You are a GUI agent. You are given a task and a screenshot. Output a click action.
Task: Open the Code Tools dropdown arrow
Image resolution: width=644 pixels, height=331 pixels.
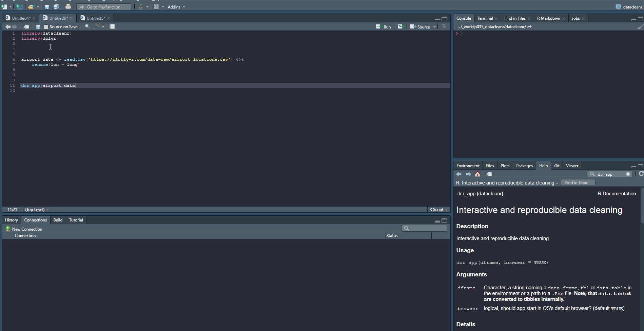pyautogui.click(x=103, y=27)
